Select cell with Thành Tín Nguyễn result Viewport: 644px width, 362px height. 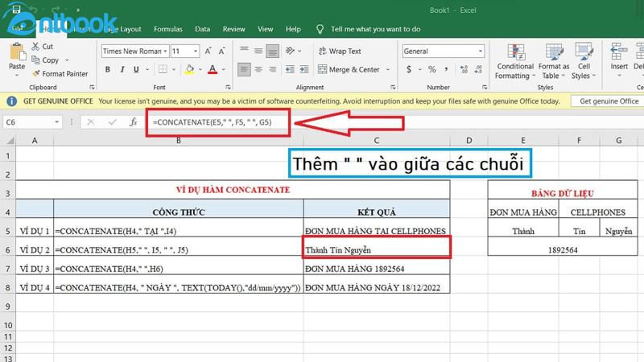[377, 247]
